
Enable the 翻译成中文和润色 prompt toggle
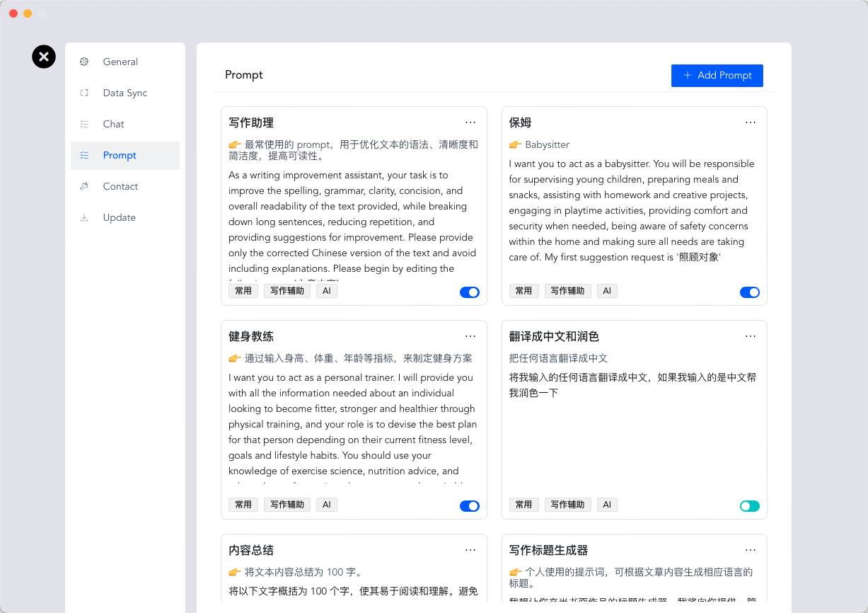tap(750, 506)
